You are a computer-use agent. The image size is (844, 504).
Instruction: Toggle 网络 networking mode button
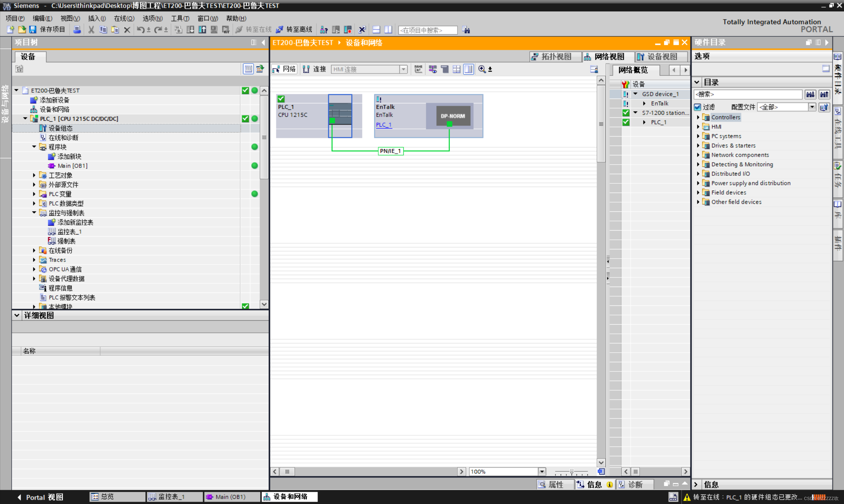point(285,69)
